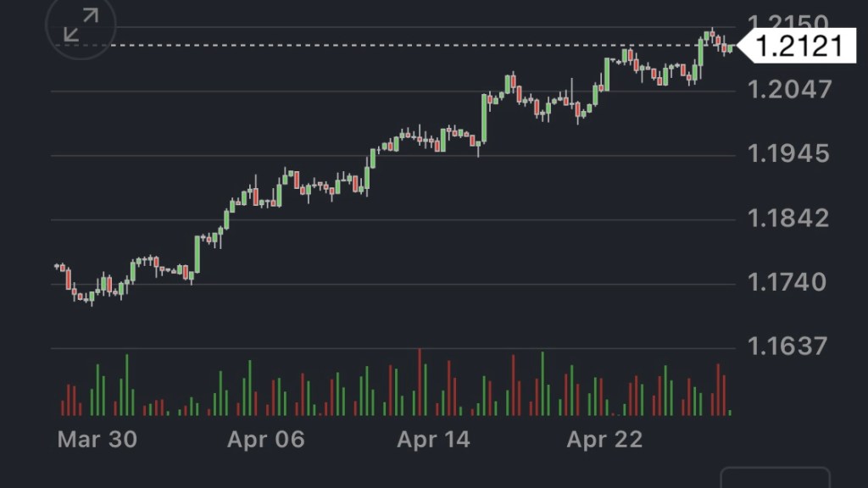This screenshot has height=488, width=868.
Task: Choose the Apr 22 date label
Action: tap(604, 440)
